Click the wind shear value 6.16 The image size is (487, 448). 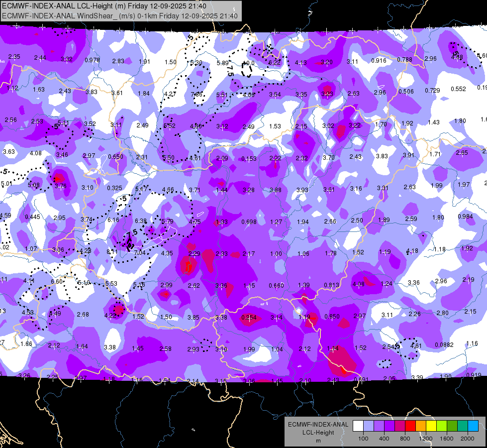pyautogui.click(x=113, y=220)
